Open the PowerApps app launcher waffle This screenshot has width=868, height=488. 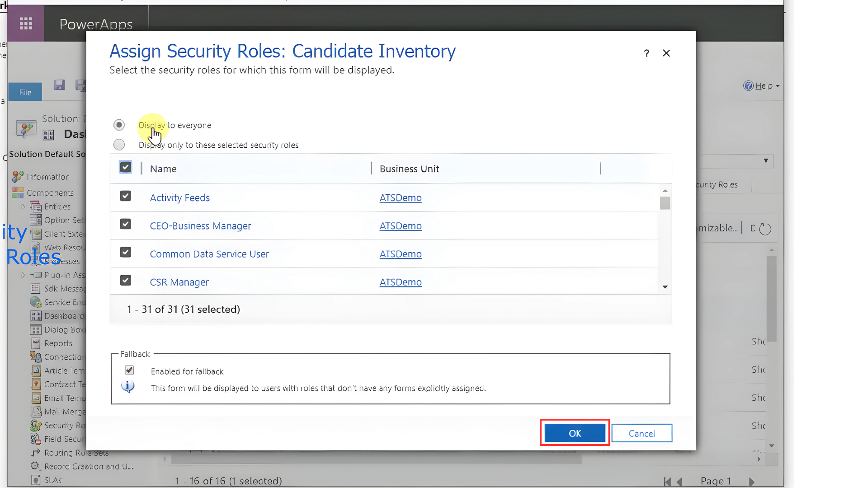26,23
